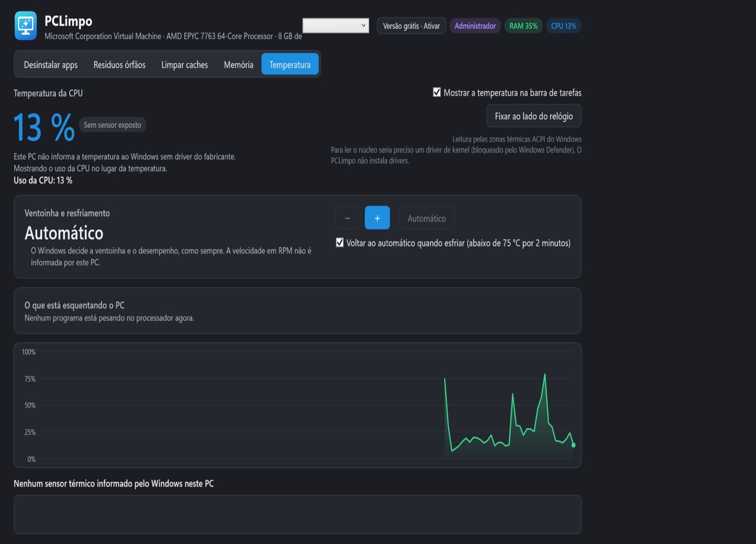
Task: Click 'Nenhum programa está pesando no processador agora.'
Action: pyautogui.click(x=109, y=318)
